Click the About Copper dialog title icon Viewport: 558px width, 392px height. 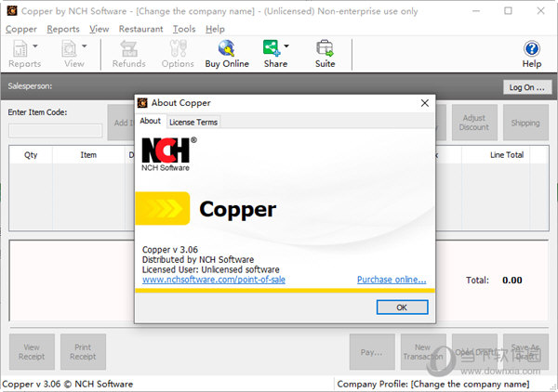(x=142, y=103)
